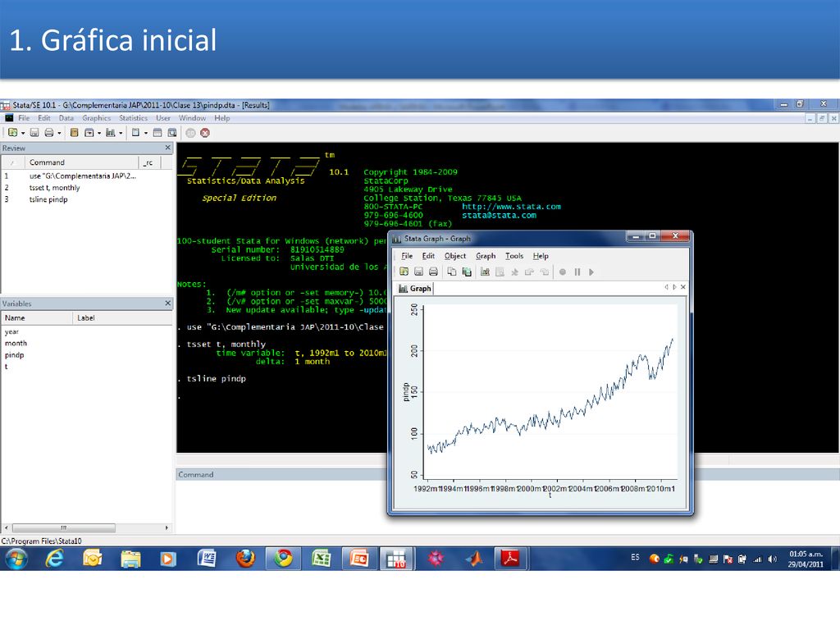
Task: Click the Graph window icon in main Stata toolbar
Action: point(111,132)
